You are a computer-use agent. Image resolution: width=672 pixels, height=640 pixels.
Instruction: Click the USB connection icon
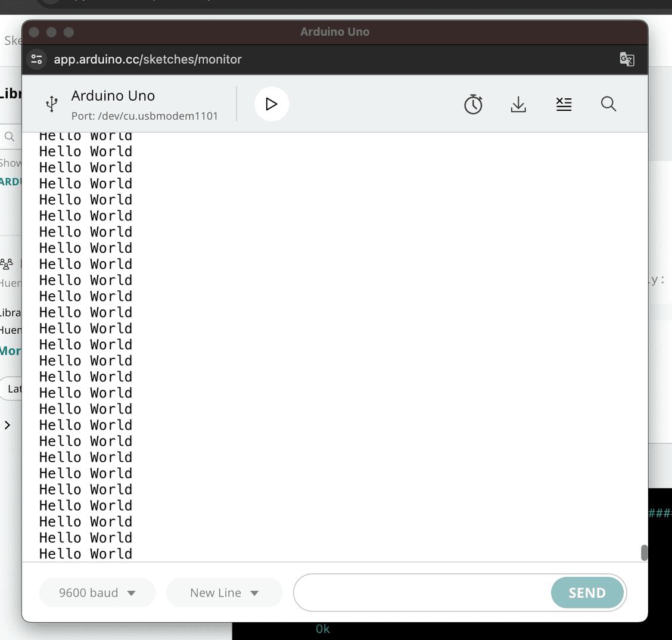coord(52,104)
